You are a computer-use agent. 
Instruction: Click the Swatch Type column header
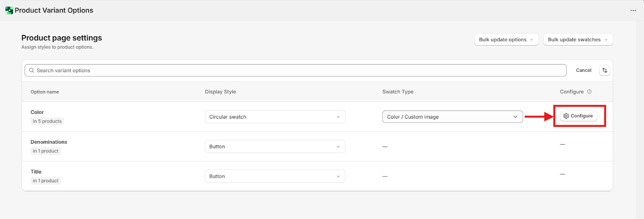coord(398,92)
